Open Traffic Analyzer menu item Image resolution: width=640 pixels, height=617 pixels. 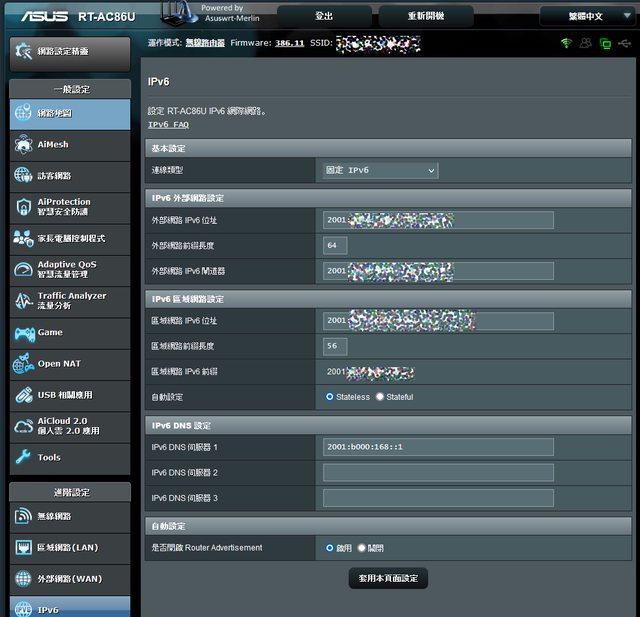[70, 300]
